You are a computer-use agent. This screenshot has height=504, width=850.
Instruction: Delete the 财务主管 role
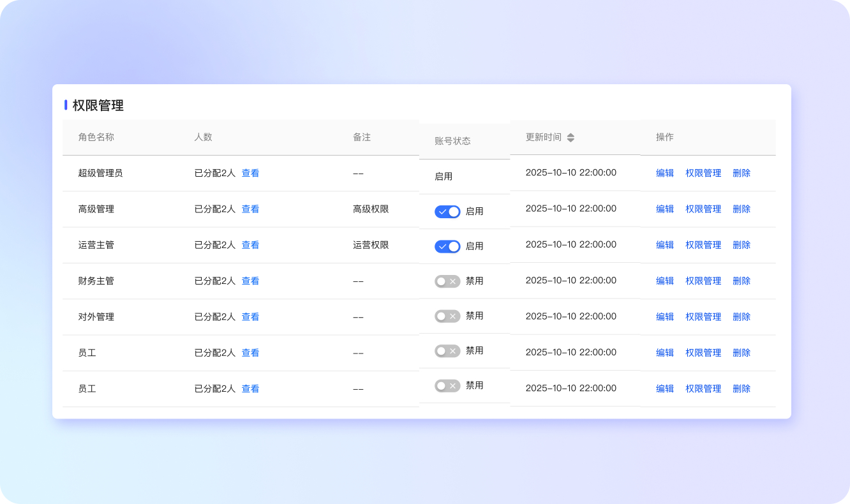[741, 281]
